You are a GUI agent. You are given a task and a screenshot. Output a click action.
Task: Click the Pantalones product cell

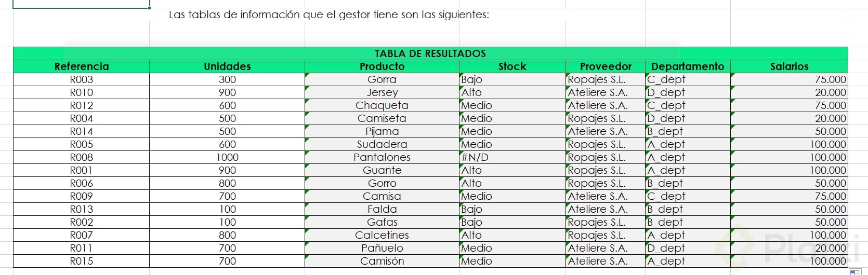(x=382, y=157)
